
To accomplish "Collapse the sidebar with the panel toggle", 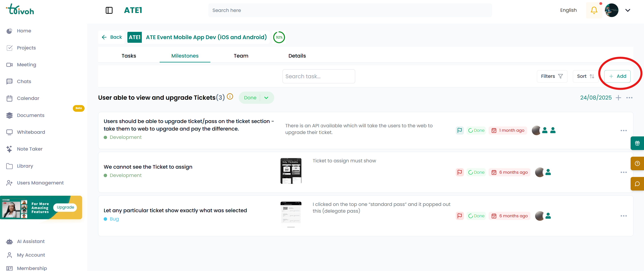I will (x=109, y=10).
